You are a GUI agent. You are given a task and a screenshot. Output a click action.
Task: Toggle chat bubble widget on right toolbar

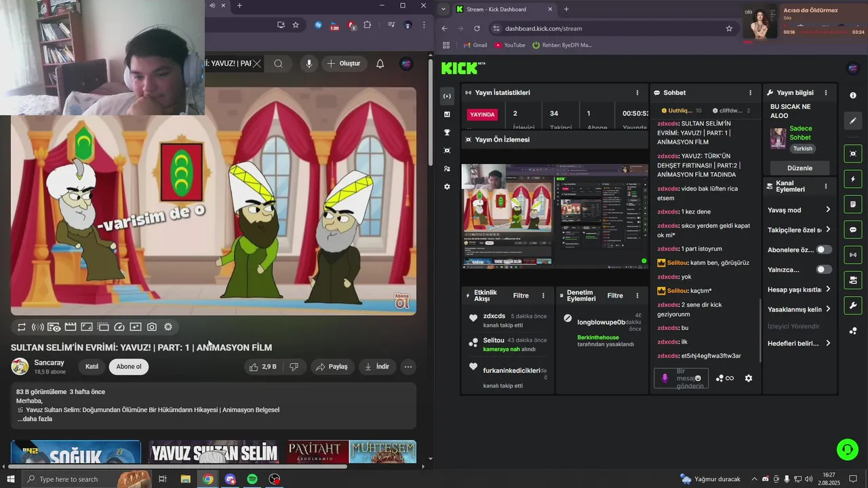[x=853, y=230]
